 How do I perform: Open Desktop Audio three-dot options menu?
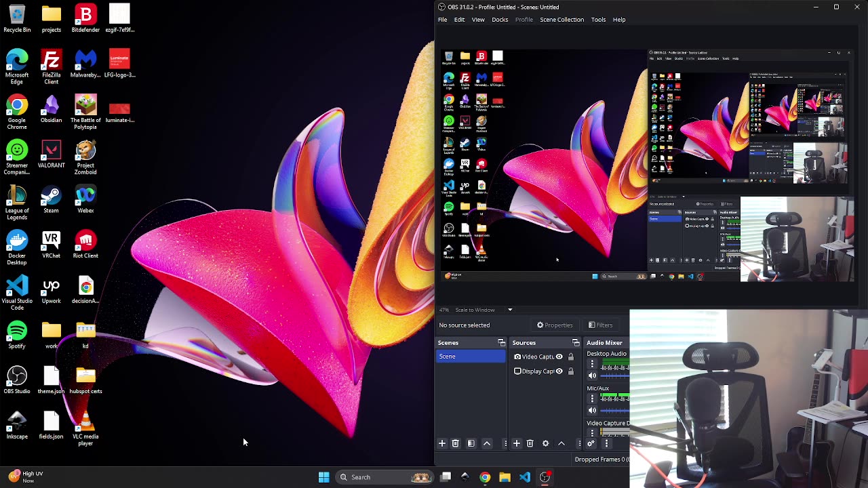pos(592,364)
